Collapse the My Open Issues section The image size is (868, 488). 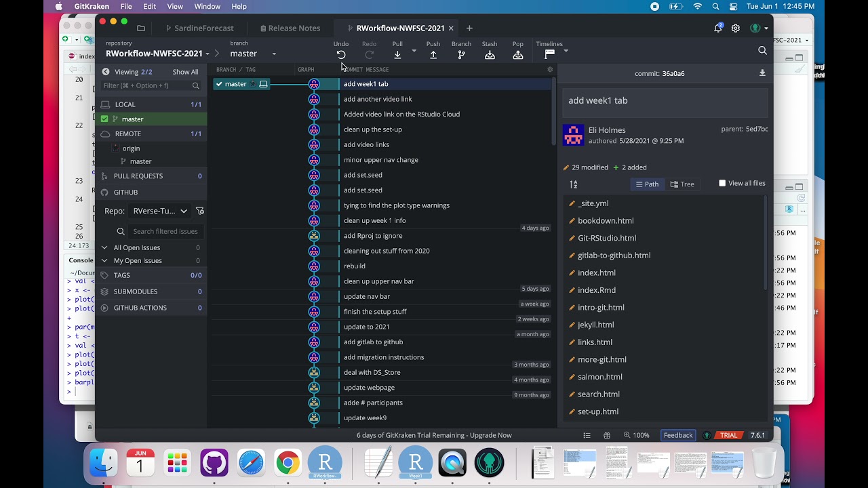(104, 261)
